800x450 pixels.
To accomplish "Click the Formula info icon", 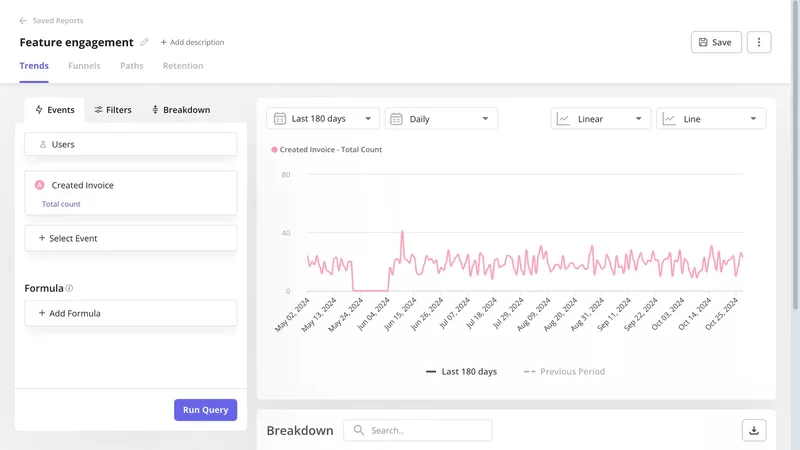I will [x=69, y=288].
